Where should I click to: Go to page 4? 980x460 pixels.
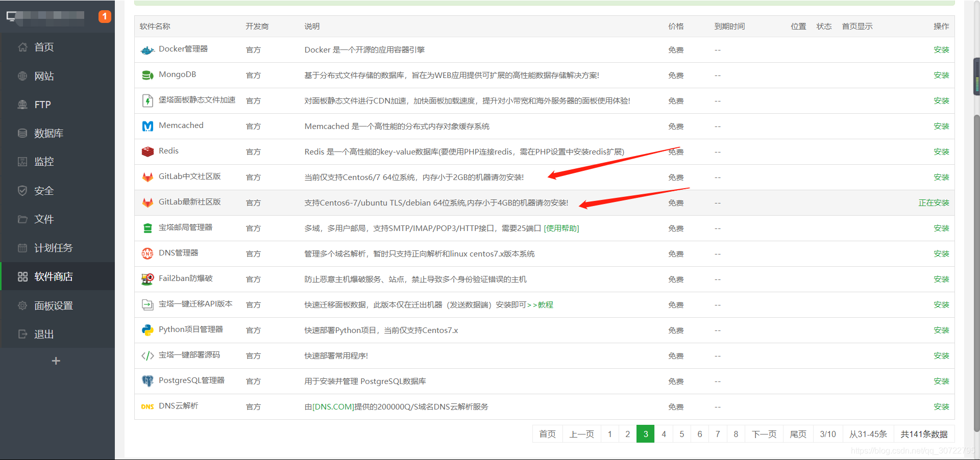pos(664,434)
